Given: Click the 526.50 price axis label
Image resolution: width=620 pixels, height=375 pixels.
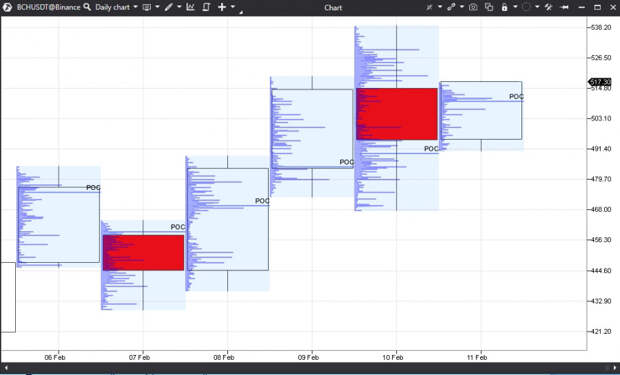Looking at the screenshot, I should click(601, 58).
